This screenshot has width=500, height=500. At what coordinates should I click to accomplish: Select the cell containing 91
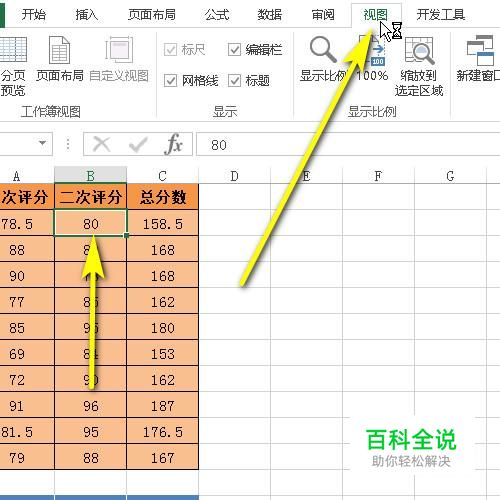27,405
